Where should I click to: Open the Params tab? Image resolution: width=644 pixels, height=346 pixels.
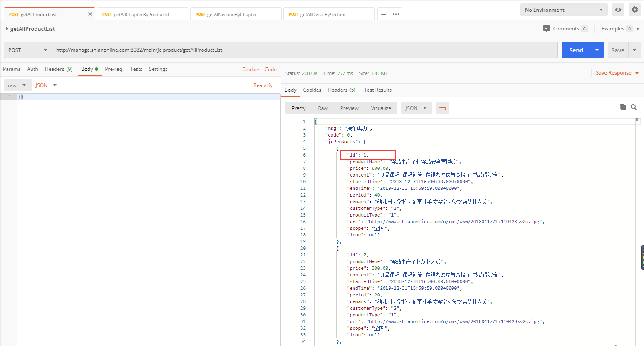point(12,69)
